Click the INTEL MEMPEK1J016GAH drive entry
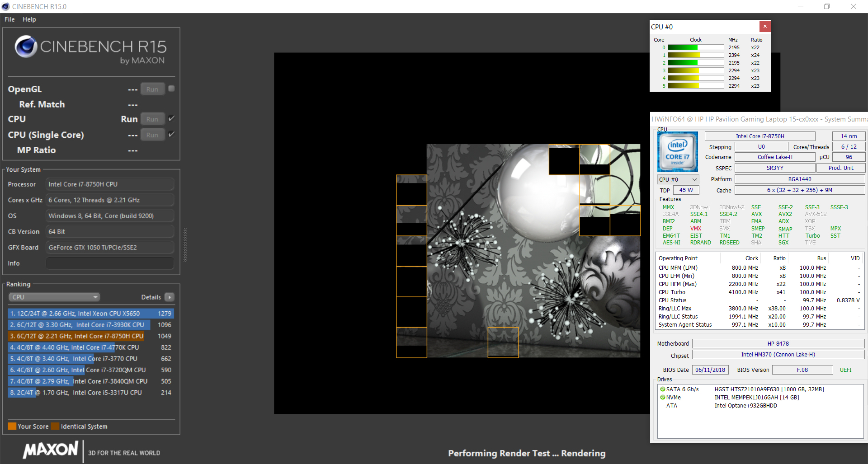This screenshot has width=868, height=464. [x=757, y=398]
